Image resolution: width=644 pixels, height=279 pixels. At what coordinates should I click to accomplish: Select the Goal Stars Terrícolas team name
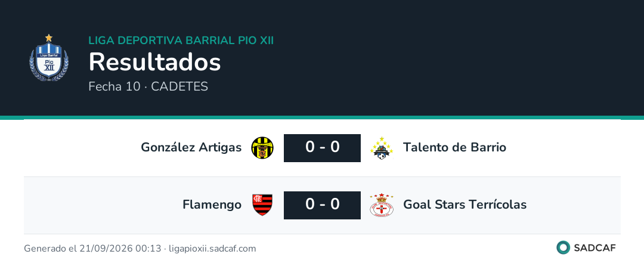(465, 204)
